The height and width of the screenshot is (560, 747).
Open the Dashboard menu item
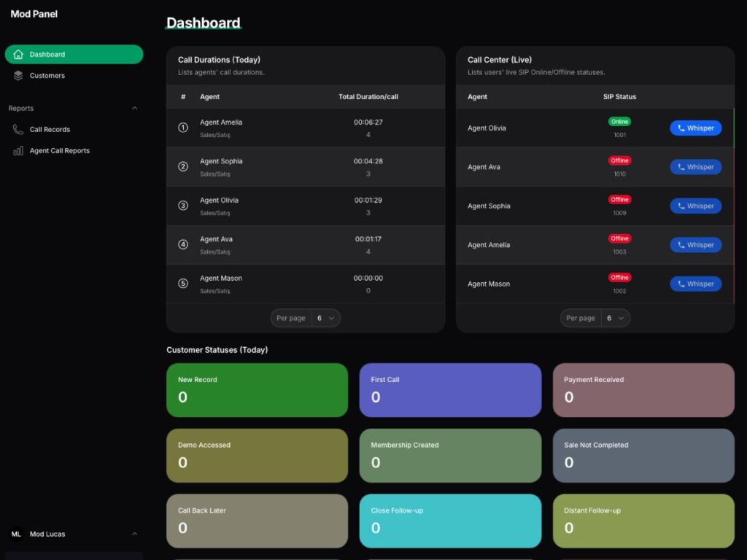tap(74, 54)
